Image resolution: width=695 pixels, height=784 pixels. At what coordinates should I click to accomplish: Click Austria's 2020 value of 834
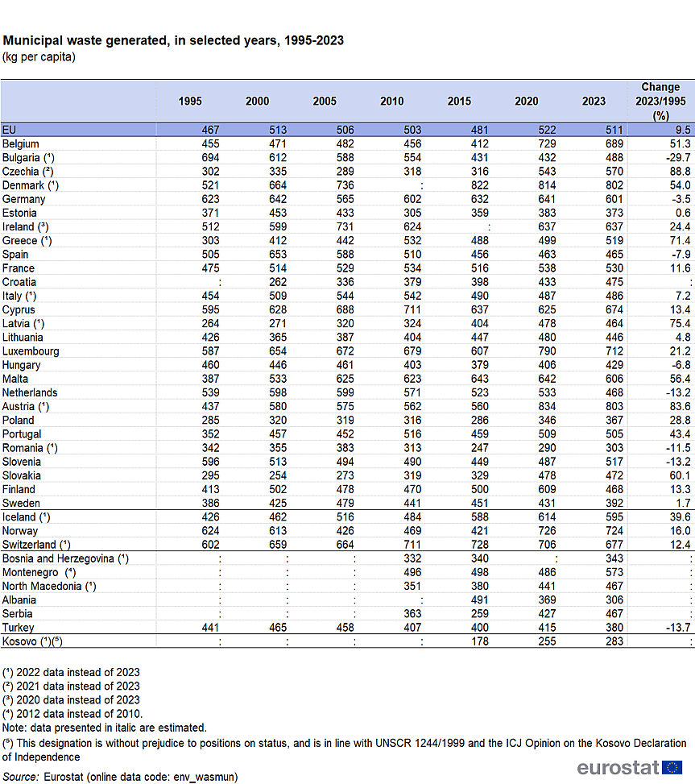pos(527,407)
